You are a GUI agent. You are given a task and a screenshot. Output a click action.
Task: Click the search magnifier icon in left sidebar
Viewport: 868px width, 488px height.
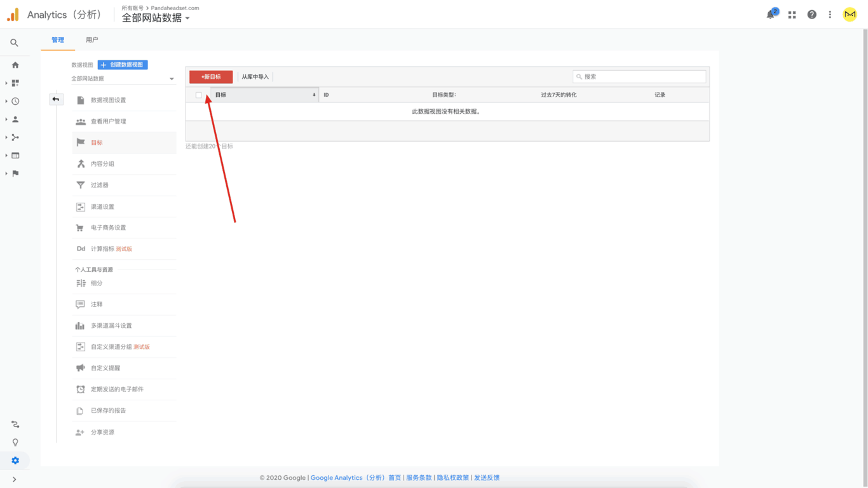pos(14,43)
